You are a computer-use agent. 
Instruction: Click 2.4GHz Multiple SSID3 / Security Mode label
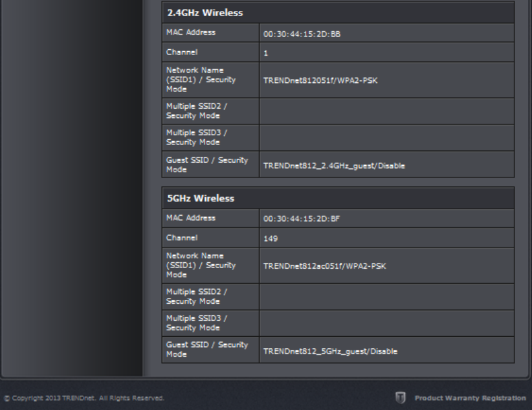(x=197, y=137)
